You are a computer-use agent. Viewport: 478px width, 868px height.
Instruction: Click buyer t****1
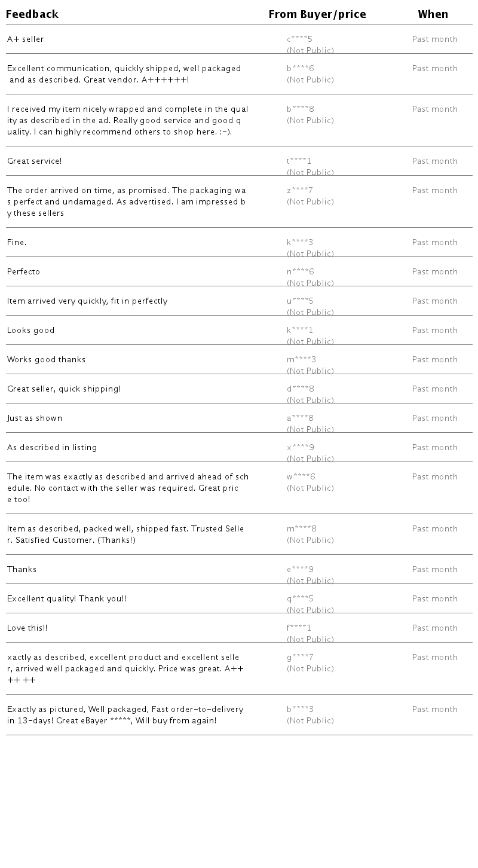[x=299, y=161]
